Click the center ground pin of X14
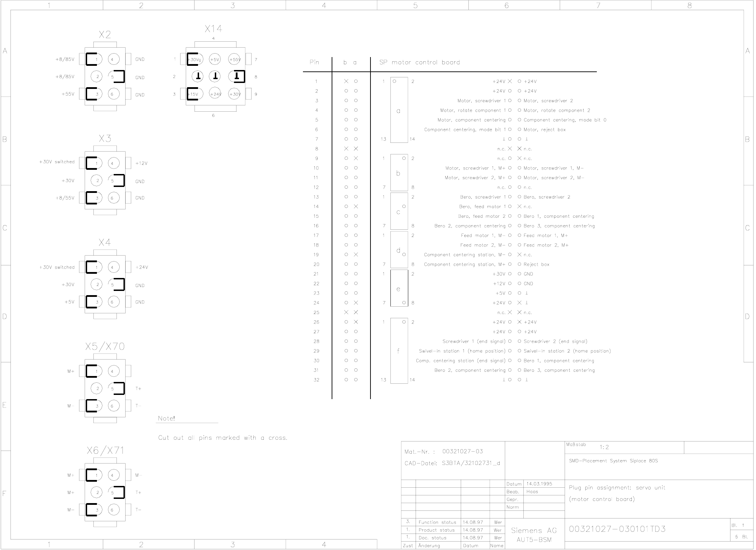 click(x=215, y=76)
